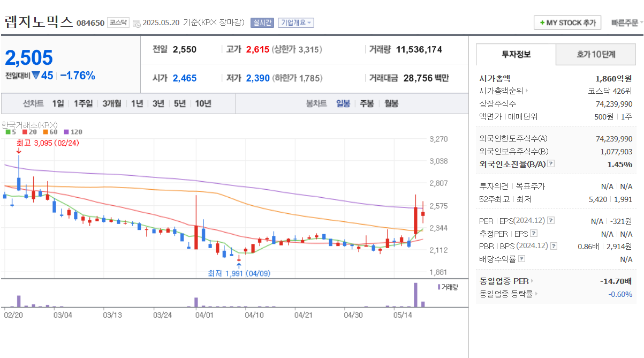Click the 동일업종 PER value -14.70배
This screenshot has height=358, width=644.
click(616, 281)
